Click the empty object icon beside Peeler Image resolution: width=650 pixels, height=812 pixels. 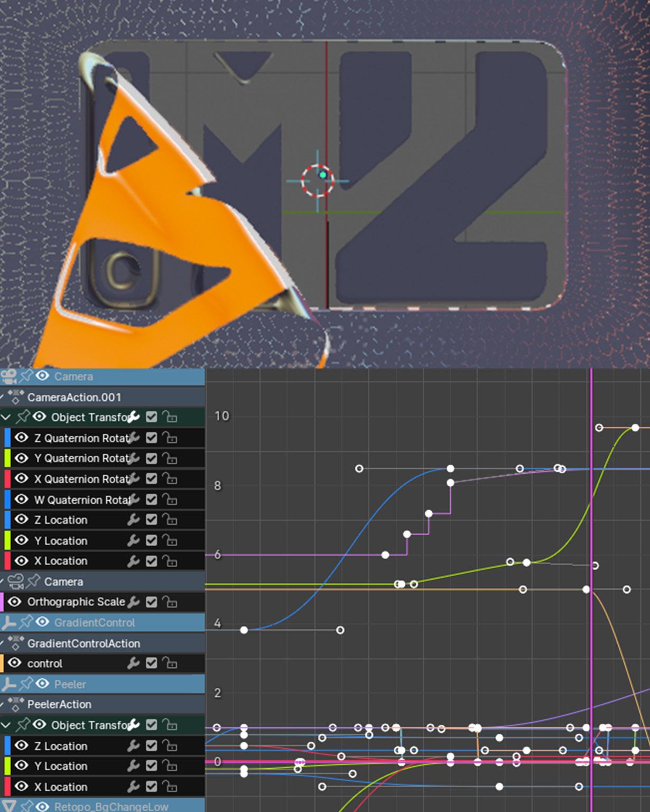tap(8, 684)
